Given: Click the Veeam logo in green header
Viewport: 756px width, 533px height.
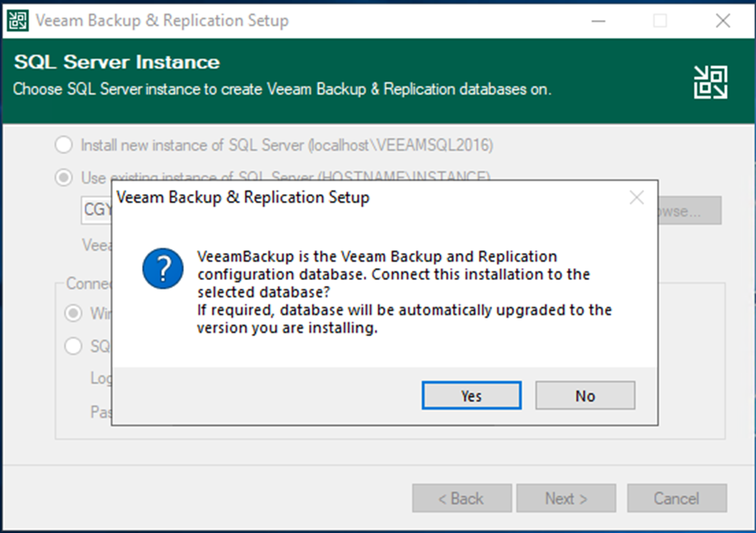Looking at the screenshot, I should [711, 82].
